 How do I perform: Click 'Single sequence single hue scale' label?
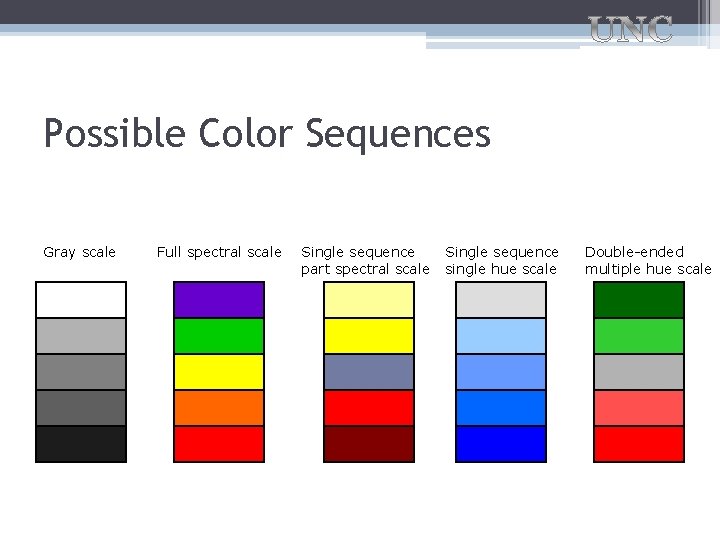coord(501,260)
